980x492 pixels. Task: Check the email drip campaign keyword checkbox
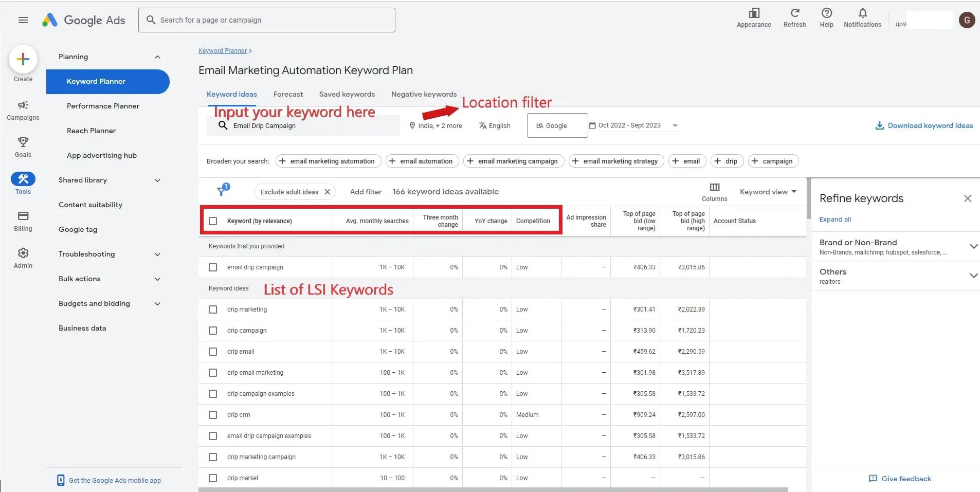tap(213, 267)
